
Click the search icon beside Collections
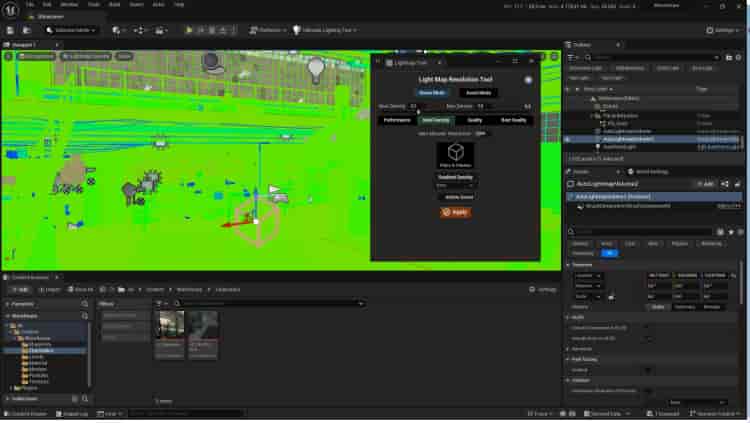coord(85,399)
